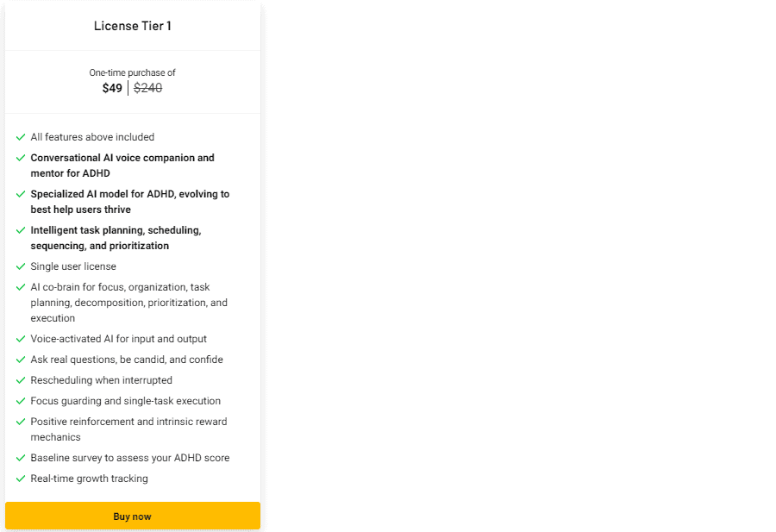
Task: Click the $49 price text
Action: point(112,88)
